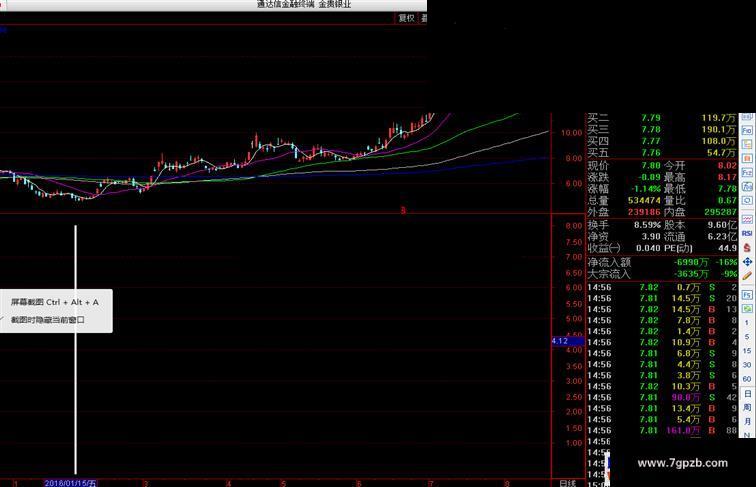Select monthly 月 period button
The width and height of the screenshot is (756, 487).
(x=747, y=421)
